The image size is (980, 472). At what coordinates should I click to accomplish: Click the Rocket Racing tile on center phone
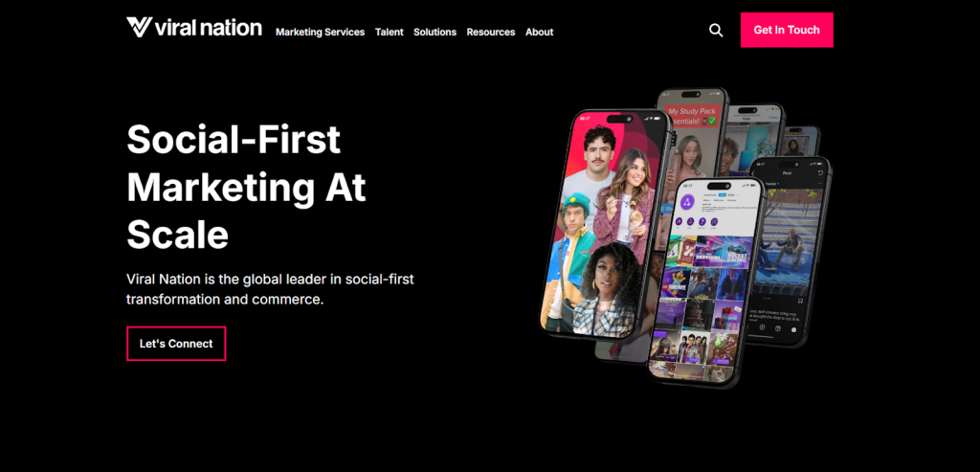pyautogui.click(x=737, y=252)
